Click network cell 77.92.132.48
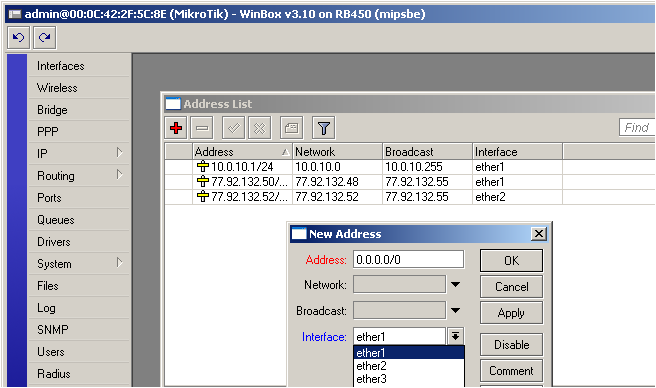 [x=337, y=182]
